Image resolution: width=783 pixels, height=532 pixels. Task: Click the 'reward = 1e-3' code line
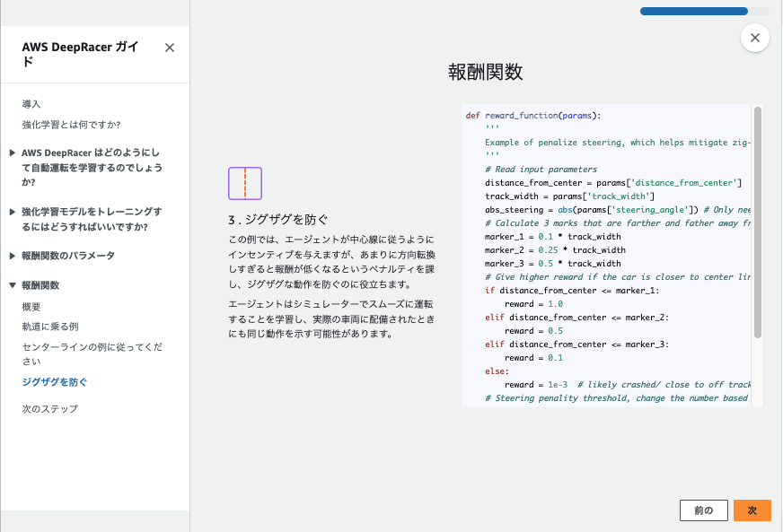click(536, 385)
